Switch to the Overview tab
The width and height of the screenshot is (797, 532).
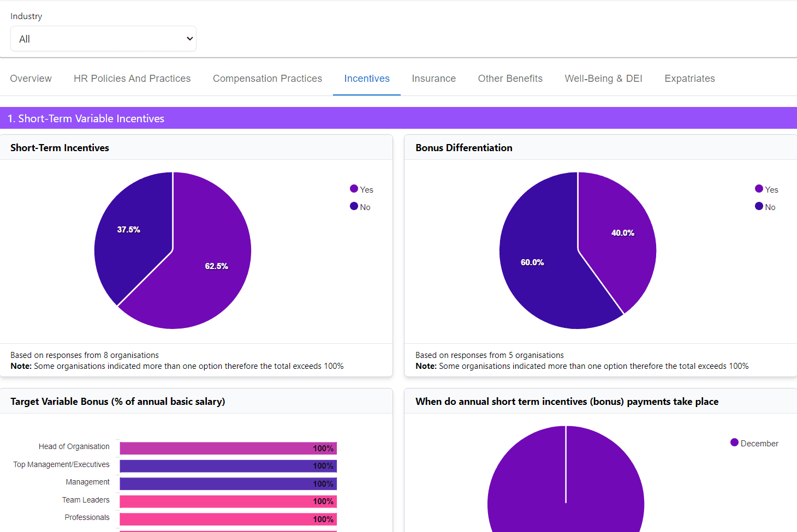(x=31, y=79)
